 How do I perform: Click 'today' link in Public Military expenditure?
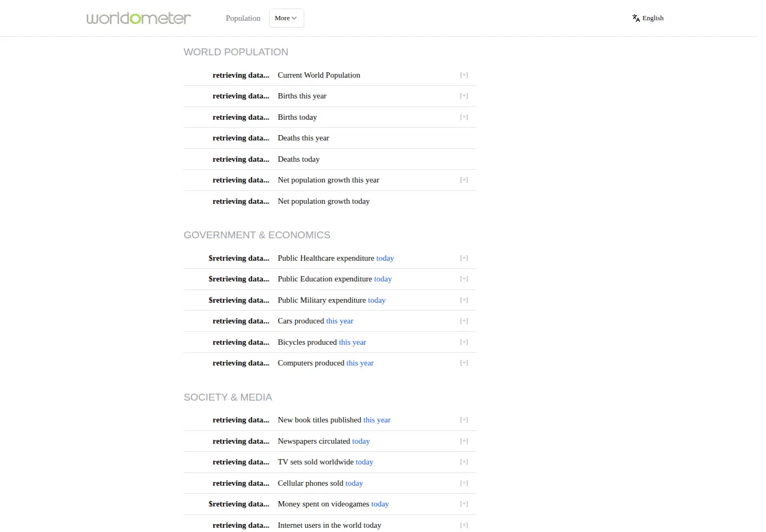tap(377, 300)
